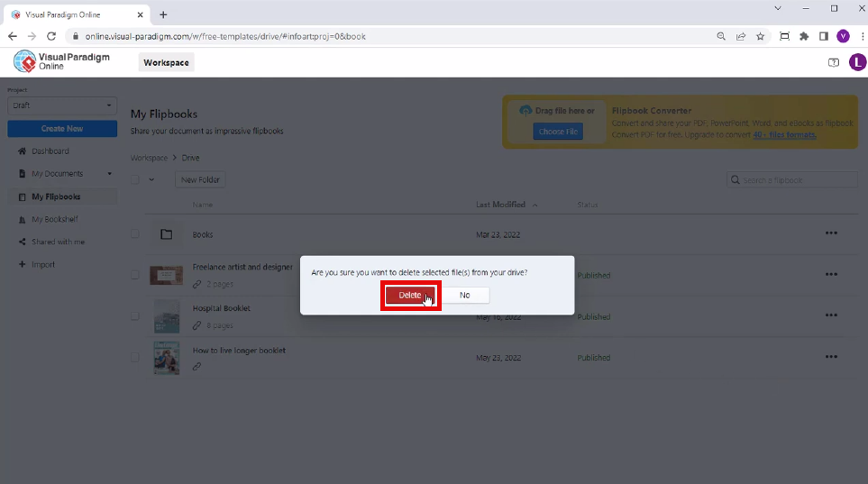Bookmark the page with the star icon
The height and width of the screenshot is (484, 868).
pos(761,37)
